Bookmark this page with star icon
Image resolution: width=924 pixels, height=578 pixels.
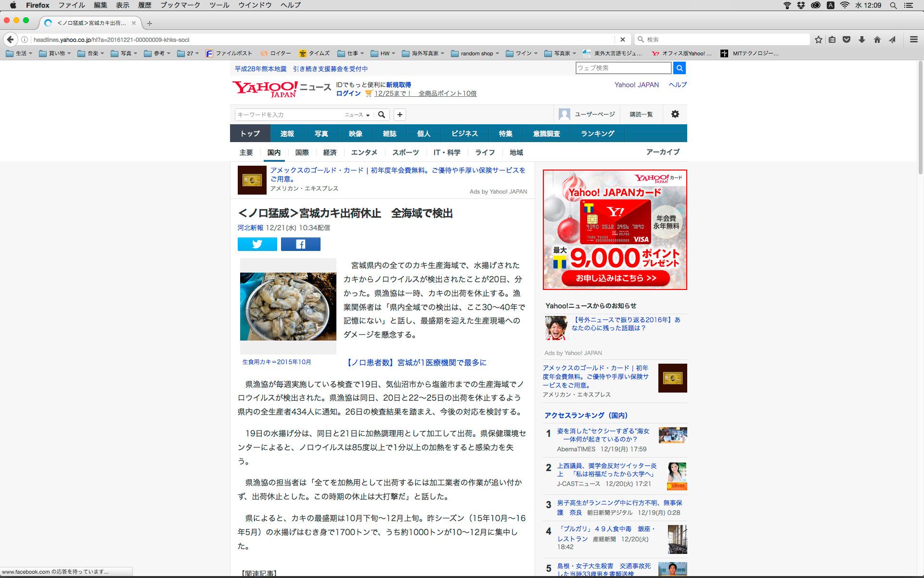818,39
